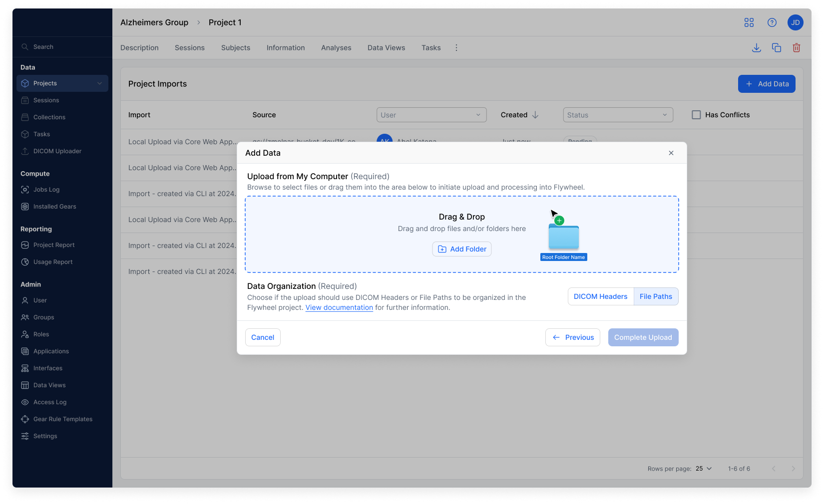
Task: Open User under Admin
Action: (62, 300)
